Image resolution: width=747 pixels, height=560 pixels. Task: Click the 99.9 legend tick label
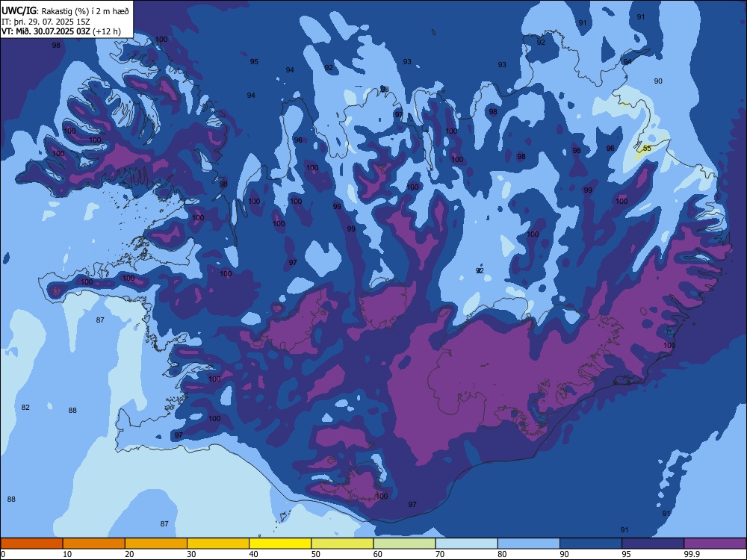coord(691,554)
